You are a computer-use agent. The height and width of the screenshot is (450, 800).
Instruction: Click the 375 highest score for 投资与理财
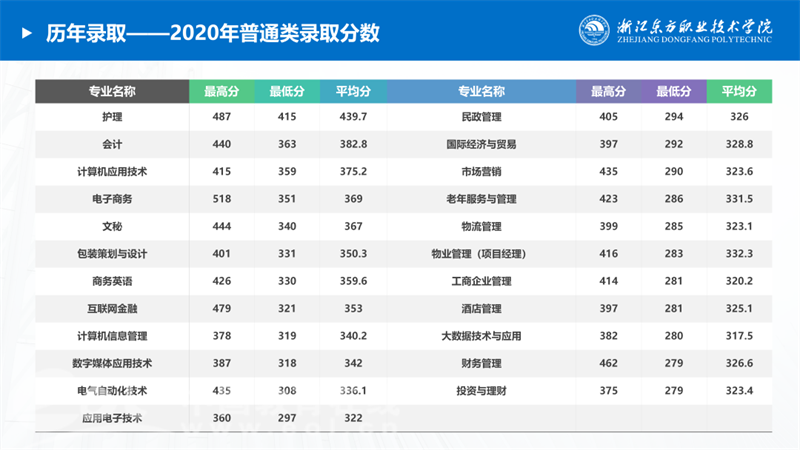pyautogui.click(x=609, y=391)
